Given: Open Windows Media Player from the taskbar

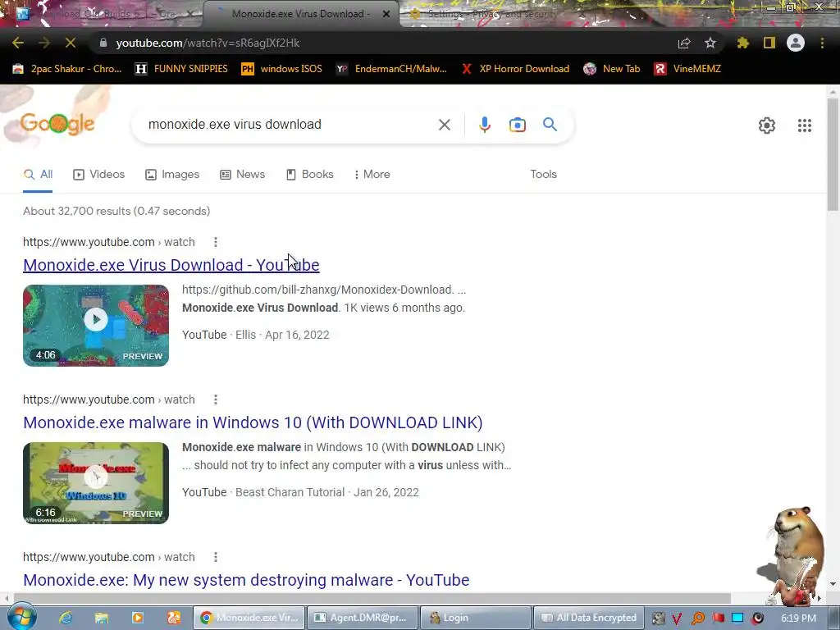Looking at the screenshot, I should point(138,618).
